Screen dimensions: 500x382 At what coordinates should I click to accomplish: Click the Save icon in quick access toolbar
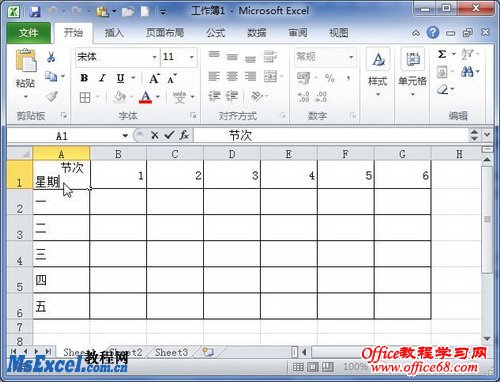(34, 12)
